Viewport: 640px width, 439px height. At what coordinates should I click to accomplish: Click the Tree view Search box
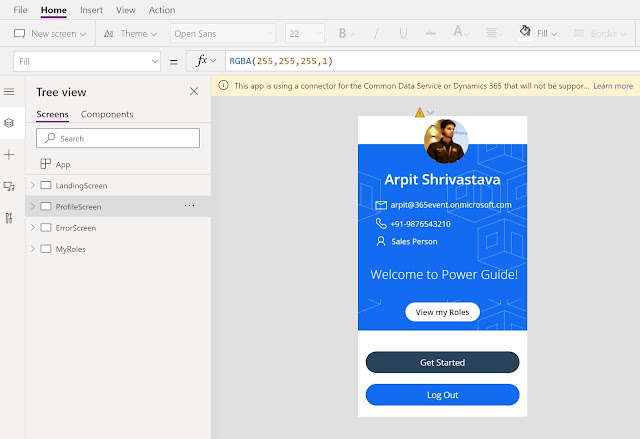pyautogui.click(x=118, y=138)
